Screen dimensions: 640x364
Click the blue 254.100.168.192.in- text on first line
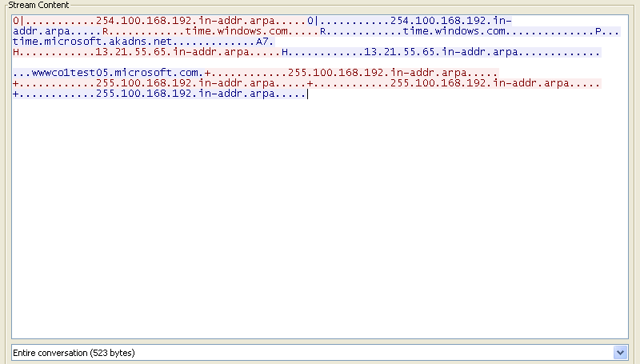pos(450,21)
